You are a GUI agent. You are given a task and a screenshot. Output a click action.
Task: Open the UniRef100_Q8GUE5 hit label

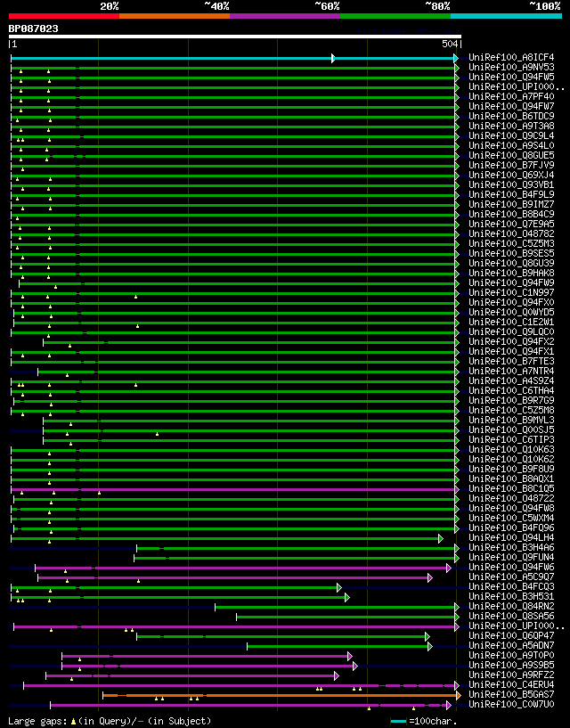[511, 156]
